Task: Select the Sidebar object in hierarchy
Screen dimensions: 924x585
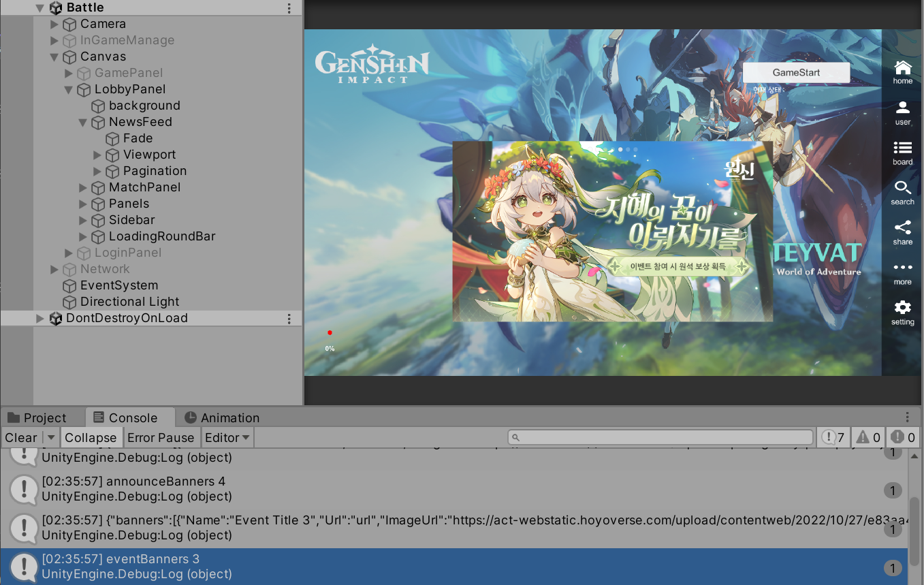Action: (131, 220)
